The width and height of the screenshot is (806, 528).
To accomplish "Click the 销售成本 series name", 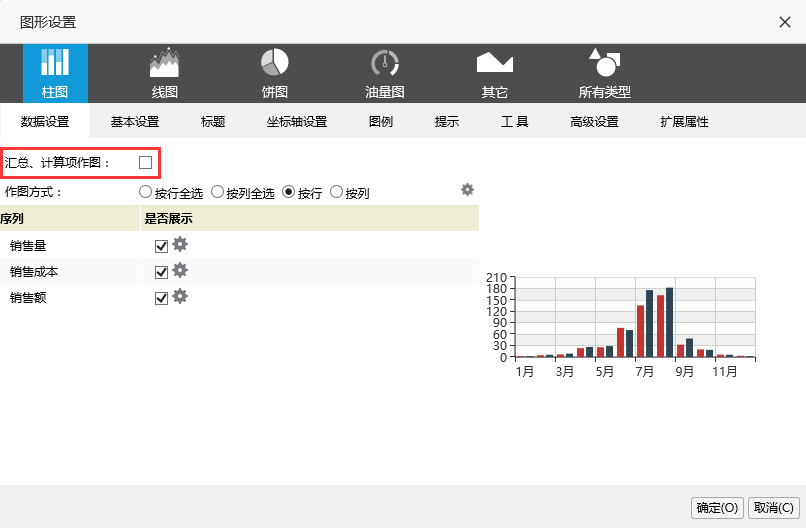I will pyautogui.click(x=34, y=271).
